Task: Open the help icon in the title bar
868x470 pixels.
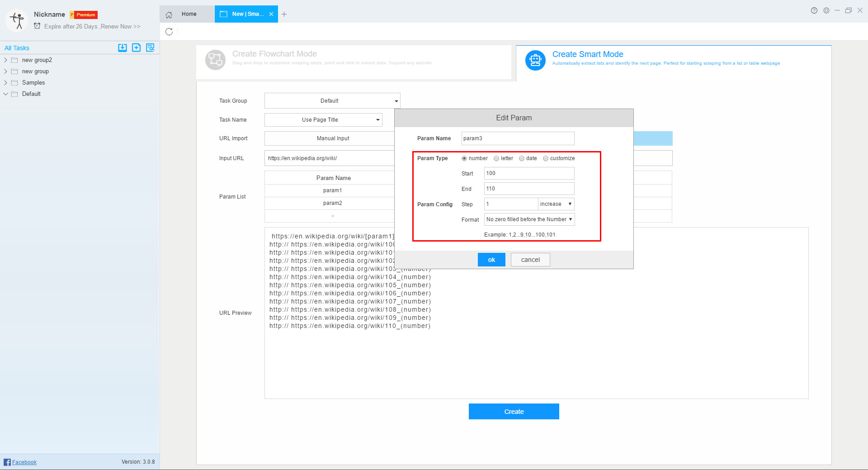Action: coord(814,10)
